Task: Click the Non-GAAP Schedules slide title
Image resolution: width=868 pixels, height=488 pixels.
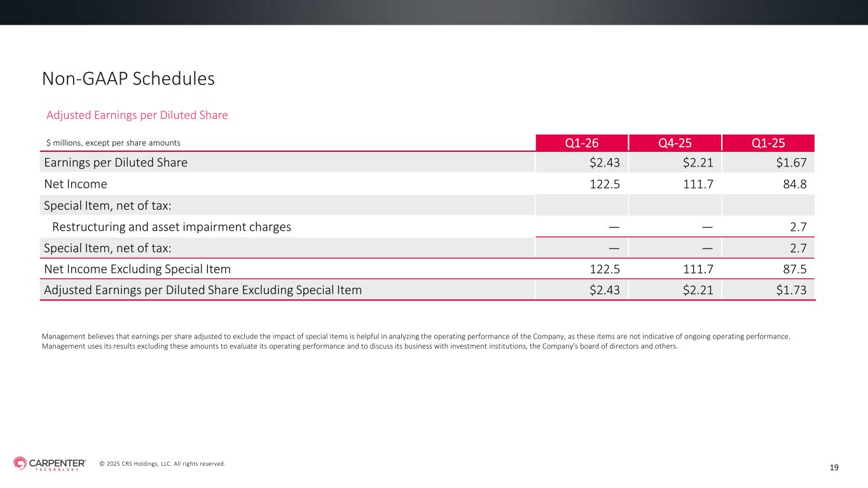Action: 128,78
